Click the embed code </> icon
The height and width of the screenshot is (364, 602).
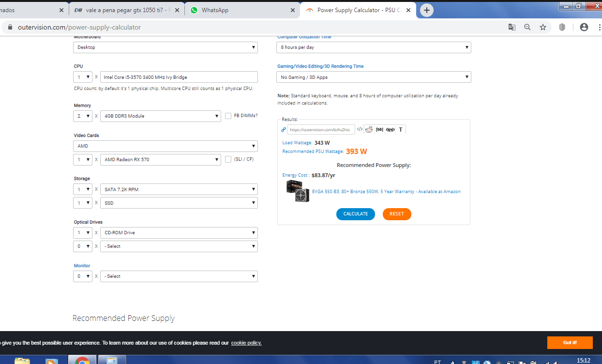click(360, 129)
